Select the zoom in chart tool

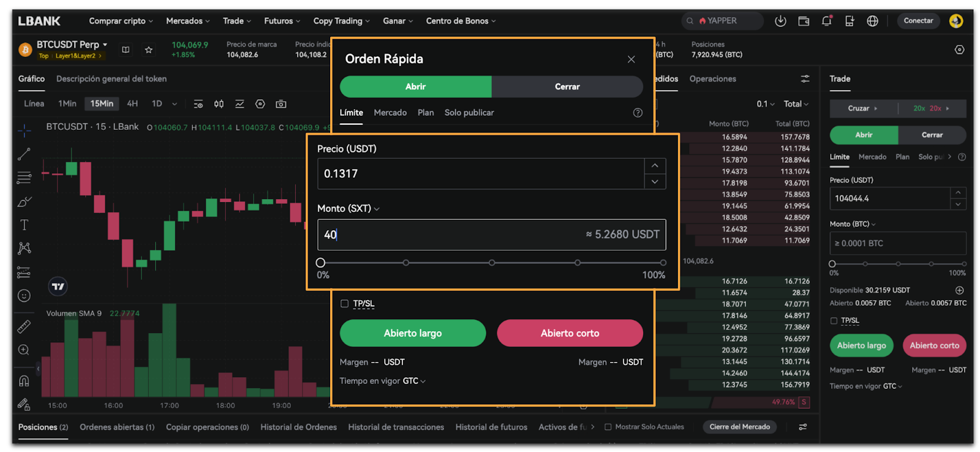(x=24, y=350)
